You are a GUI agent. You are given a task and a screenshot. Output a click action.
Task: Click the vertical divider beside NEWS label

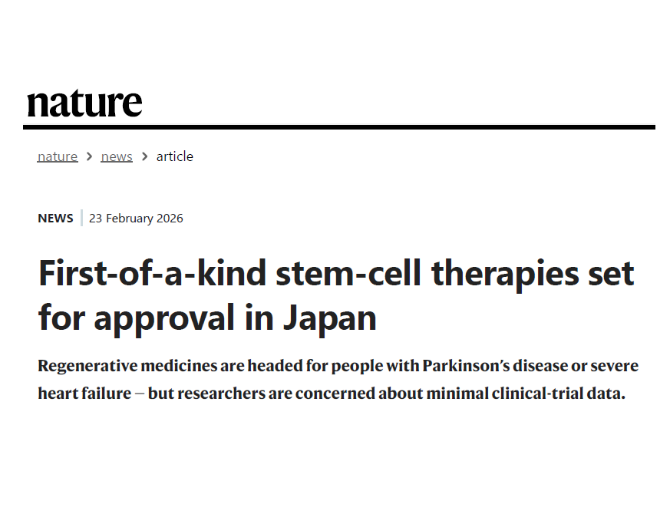click(x=81, y=219)
